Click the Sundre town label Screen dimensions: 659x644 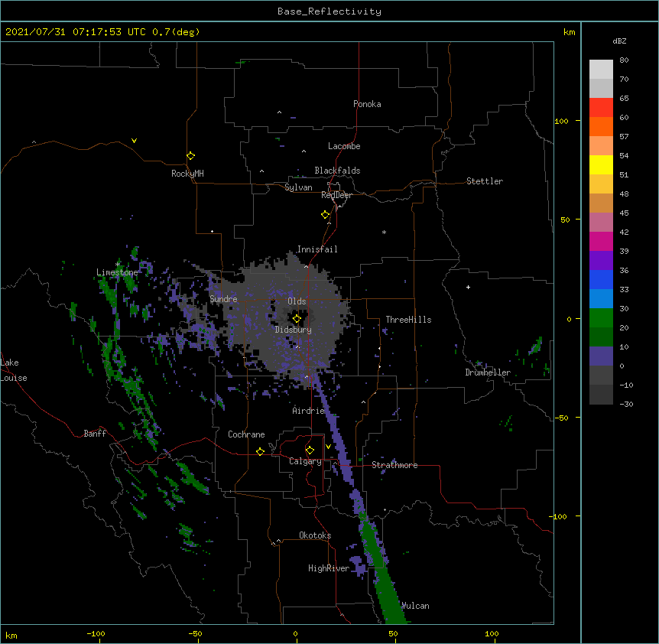tap(223, 299)
